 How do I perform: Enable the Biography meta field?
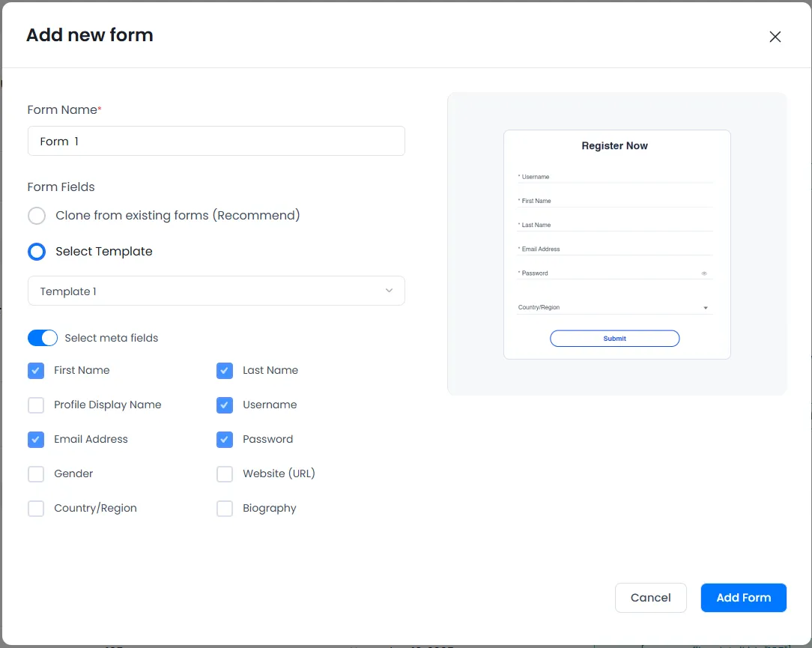click(x=225, y=508)
